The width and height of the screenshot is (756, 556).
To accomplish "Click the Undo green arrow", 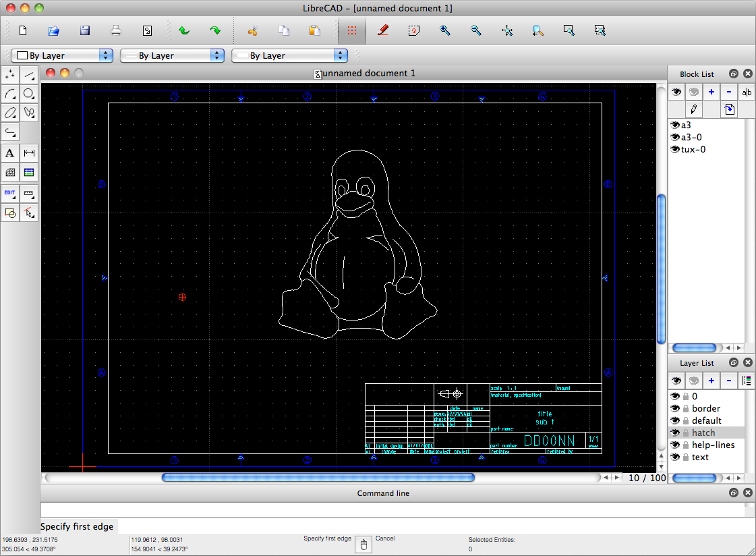I will (x=183, y=30).
